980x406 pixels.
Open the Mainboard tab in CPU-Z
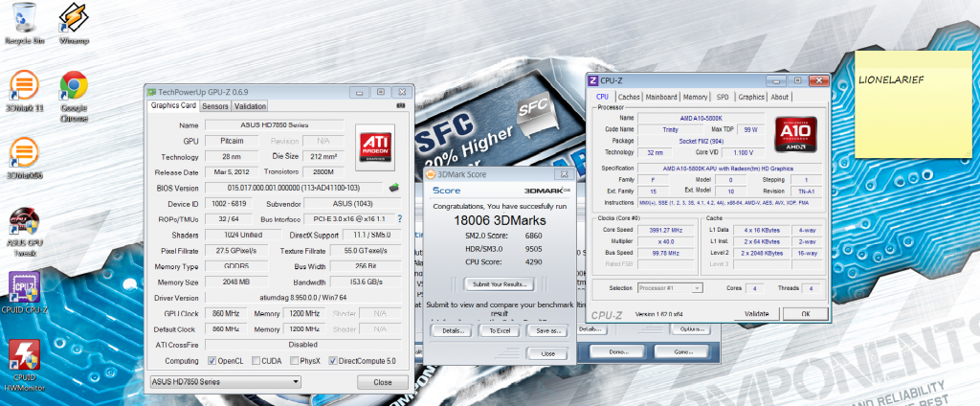pyautogui.click(x=661, y=97)
